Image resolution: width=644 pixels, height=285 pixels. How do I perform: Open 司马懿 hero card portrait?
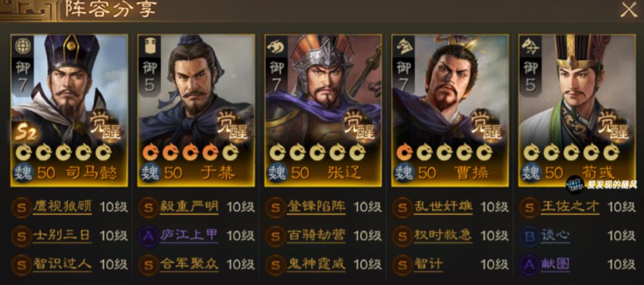tap(69, 111)
